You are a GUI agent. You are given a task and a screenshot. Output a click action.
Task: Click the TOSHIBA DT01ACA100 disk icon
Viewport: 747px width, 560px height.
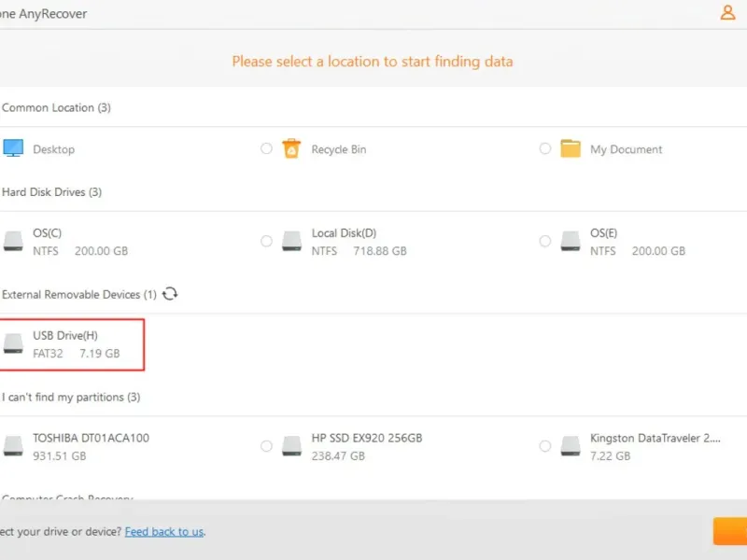pos(13,446)
